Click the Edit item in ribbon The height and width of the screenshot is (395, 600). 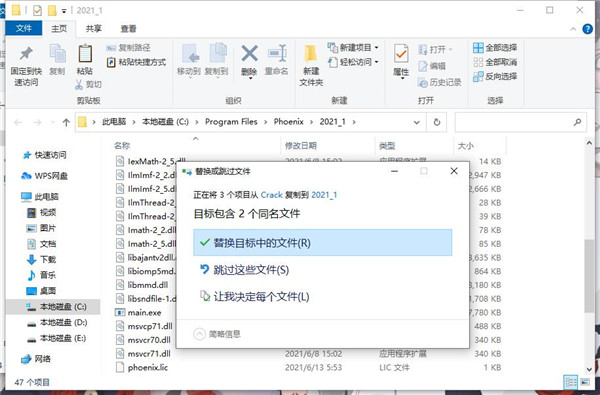point(432,66)
